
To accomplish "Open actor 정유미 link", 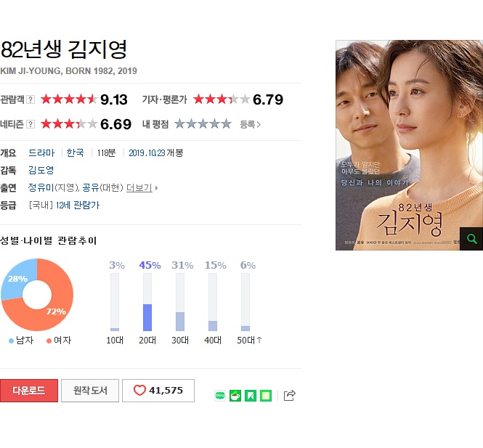I will tap(41, 187).
